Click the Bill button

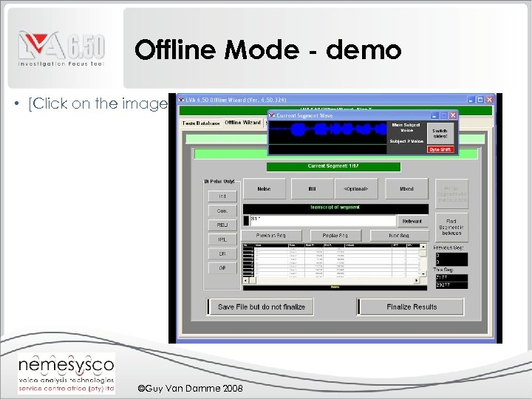pos(312,188)
